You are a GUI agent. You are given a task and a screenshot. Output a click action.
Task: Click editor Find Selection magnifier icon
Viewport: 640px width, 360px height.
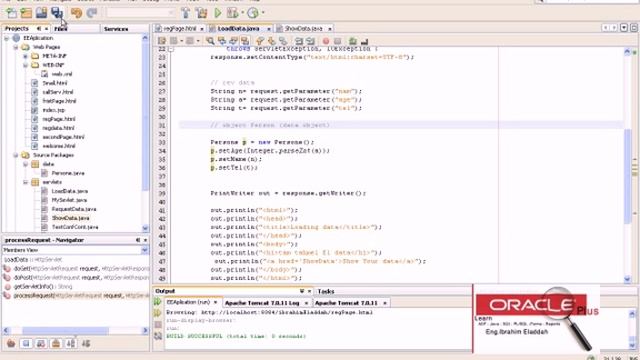(210, 41)
